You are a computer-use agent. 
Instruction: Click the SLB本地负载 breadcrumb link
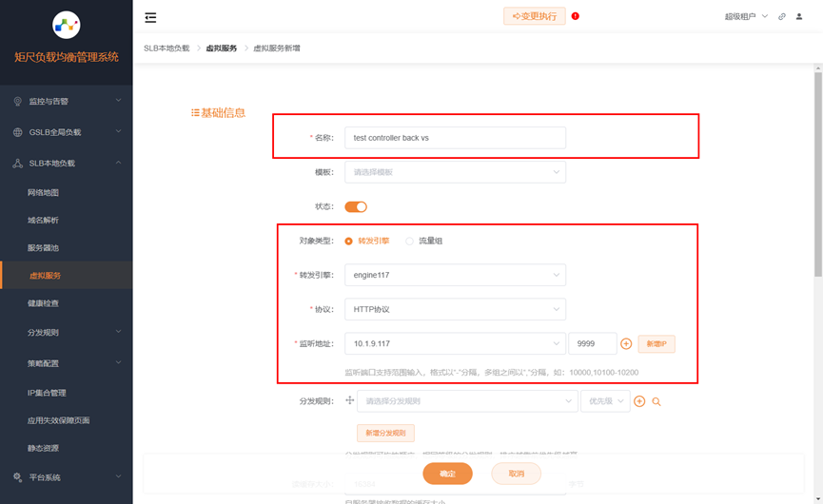(x=167, y=48)
